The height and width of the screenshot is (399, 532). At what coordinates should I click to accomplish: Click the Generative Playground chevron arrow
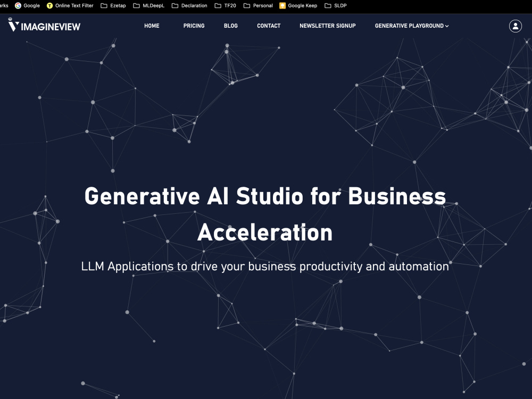point(447,26)
